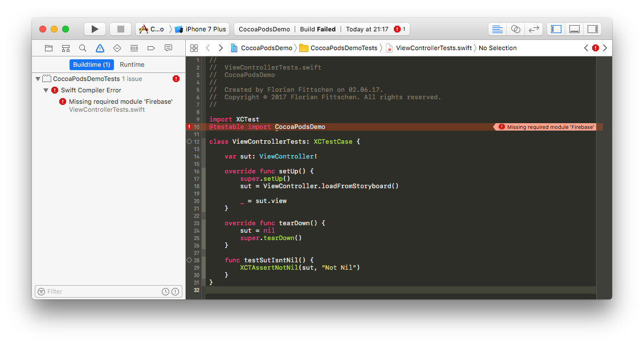This screenshot has height=345, width=644.
Task: Open the Symbol navigator
Action: click(66, 48)
